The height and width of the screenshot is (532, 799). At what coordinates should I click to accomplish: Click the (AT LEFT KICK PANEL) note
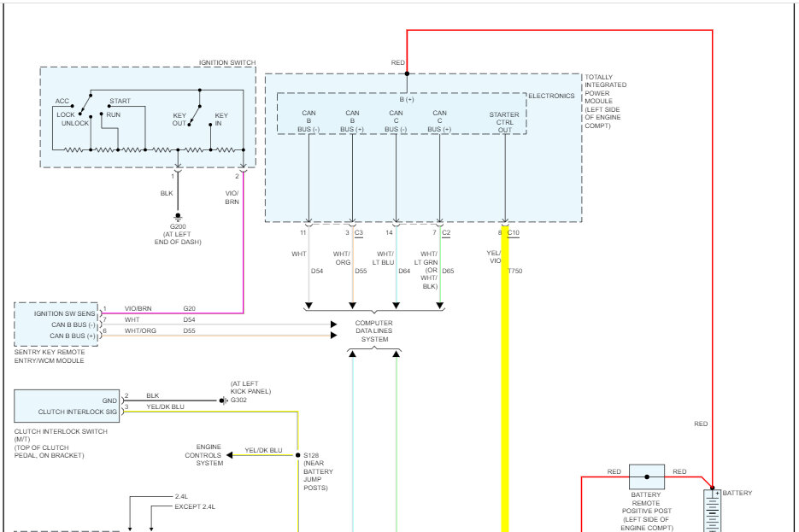[x=250, y=388]
